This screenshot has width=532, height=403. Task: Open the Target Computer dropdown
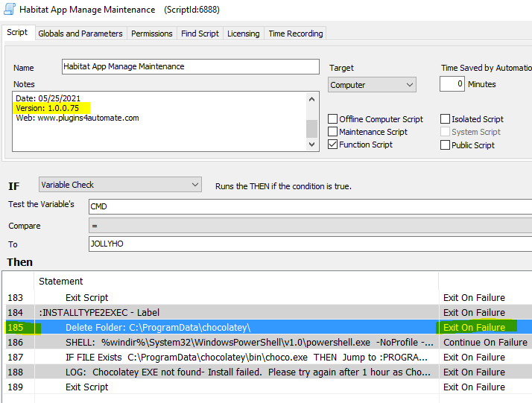(372, 85)
